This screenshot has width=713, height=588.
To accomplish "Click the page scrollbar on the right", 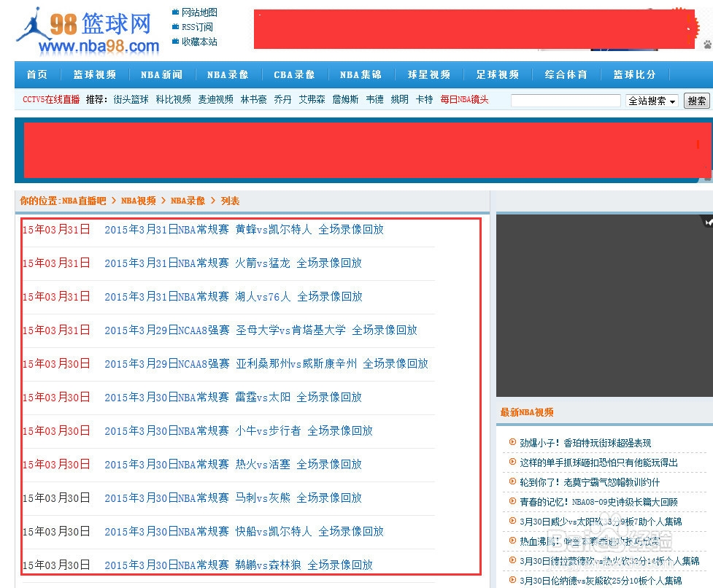I will [709, 292].
